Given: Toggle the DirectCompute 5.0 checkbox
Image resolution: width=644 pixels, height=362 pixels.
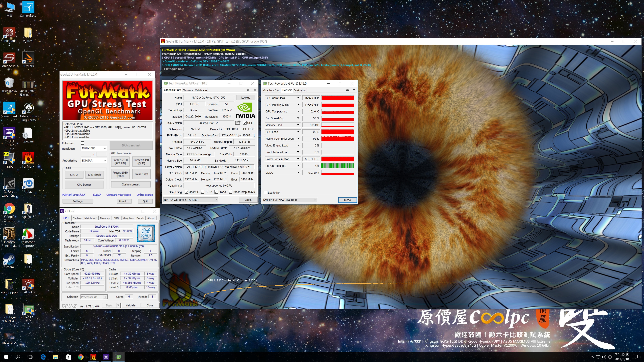Looking at the screenshot, I should (230, 192).
